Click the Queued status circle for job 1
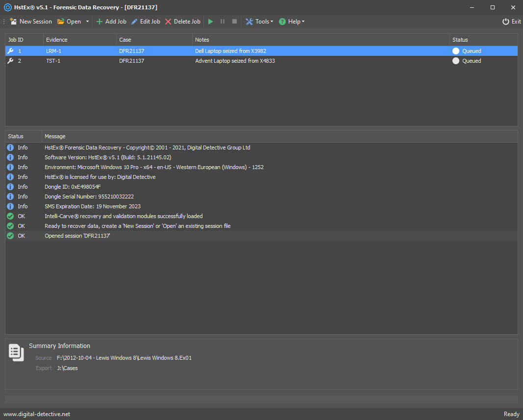This screenshot has height=420, width=523. [456, 51]
